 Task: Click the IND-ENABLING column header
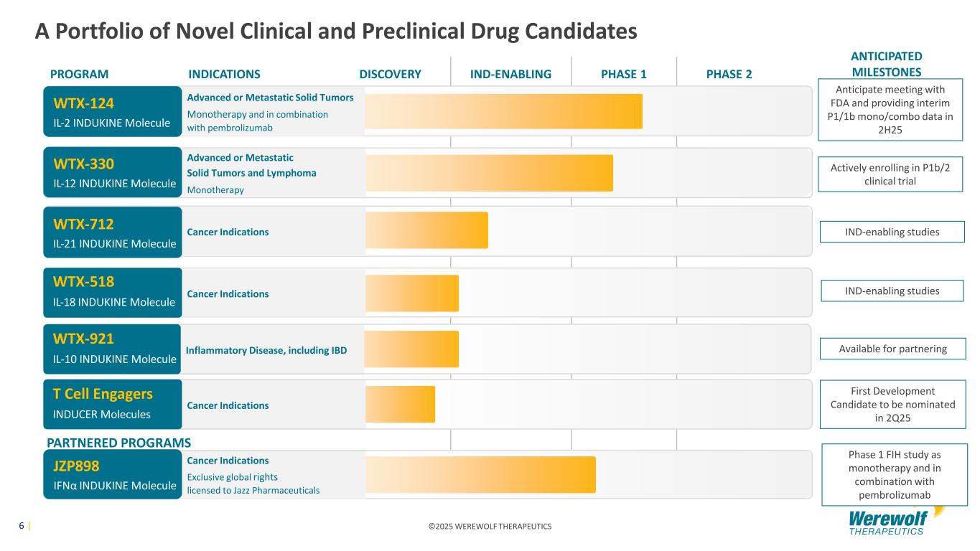coord(510,74)
